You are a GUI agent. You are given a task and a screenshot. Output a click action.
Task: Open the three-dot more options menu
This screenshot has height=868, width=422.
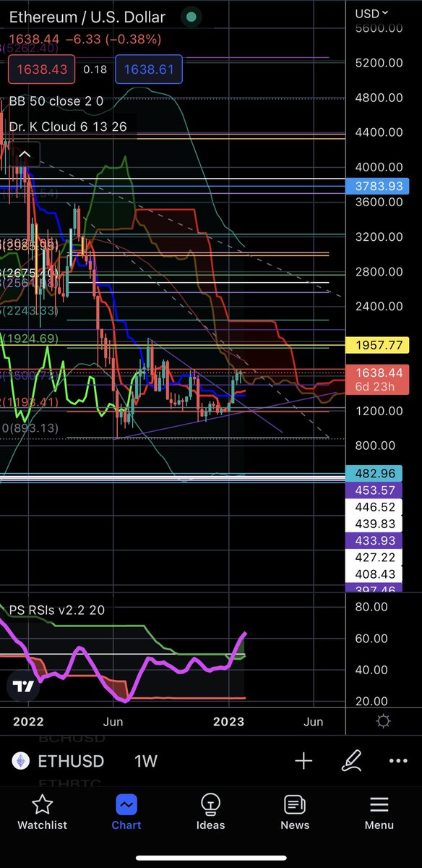click(398, 761)
